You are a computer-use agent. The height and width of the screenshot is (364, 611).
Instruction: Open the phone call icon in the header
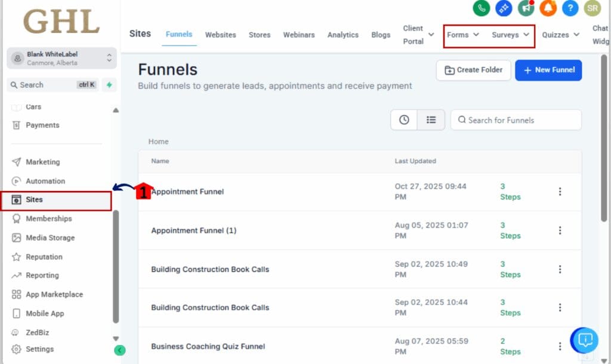(x=481, y=9)
